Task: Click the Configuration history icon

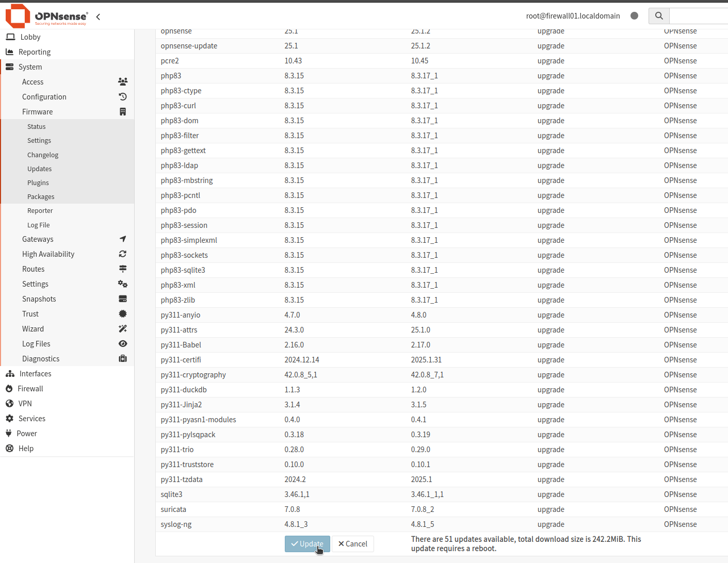Action: [x=123, y=97]
